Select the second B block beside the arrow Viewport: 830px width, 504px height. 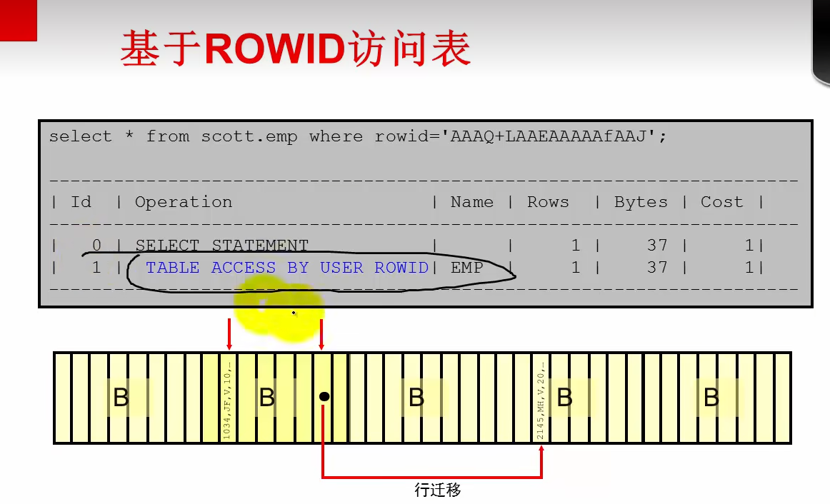tap(268, 398)
